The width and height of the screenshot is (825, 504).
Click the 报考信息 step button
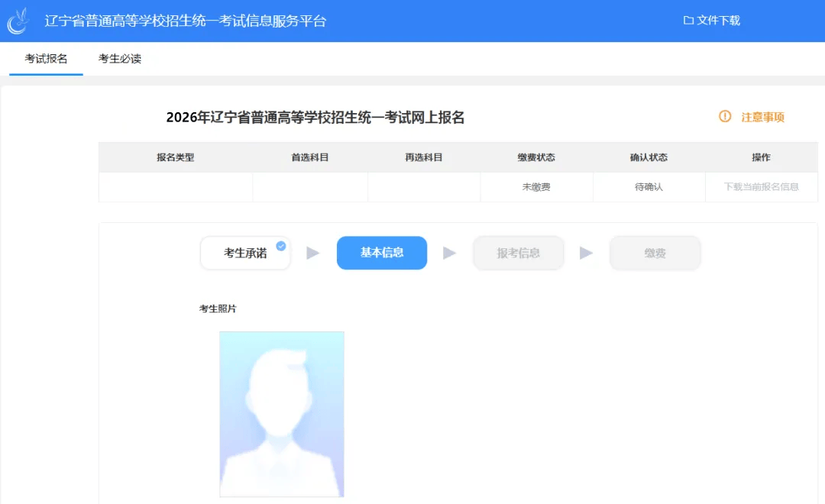[519, 254]
